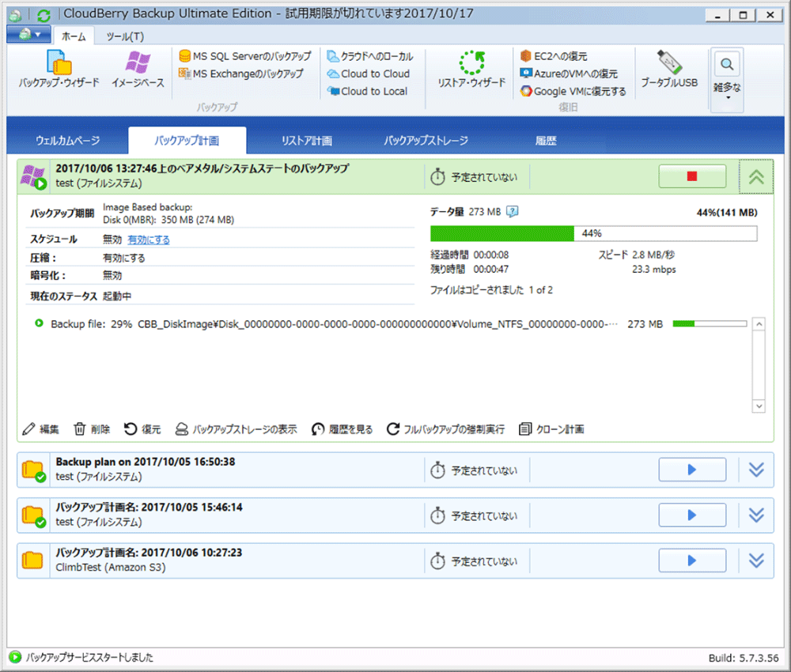Launch the イメージベース image-based backup
Screen dimensions: 791x672
[x=138, y=69]
